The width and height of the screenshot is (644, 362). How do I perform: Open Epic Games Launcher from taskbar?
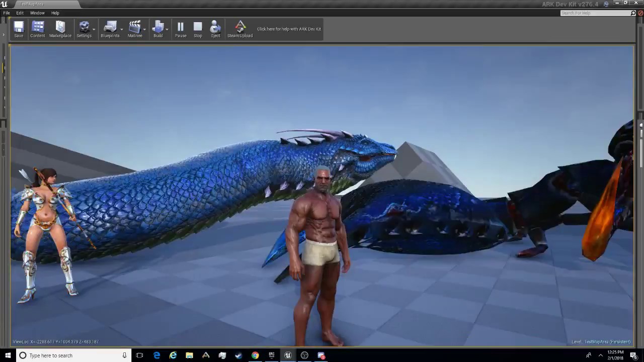coord(272,355)
